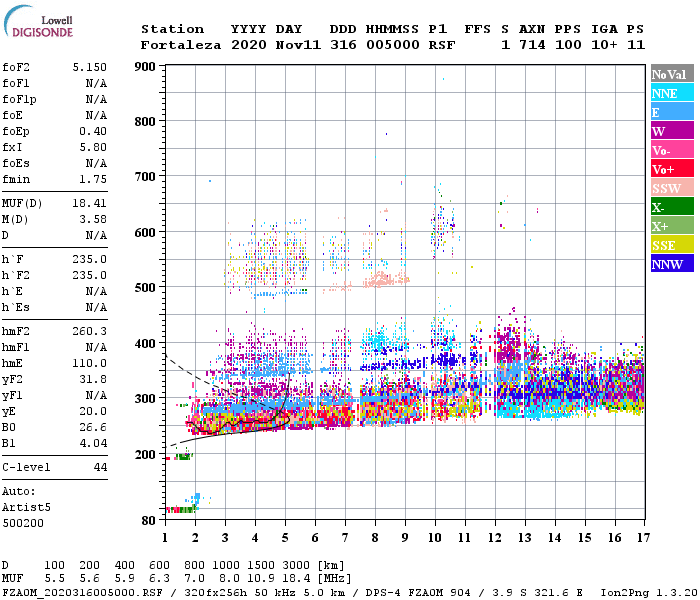700x600 pixels.
Task: Click the h`F value 235.0
Action: [90, 259]
